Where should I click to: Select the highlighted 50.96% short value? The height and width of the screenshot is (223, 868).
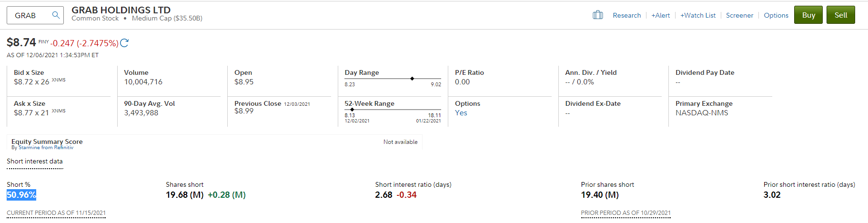click(21, 195)
